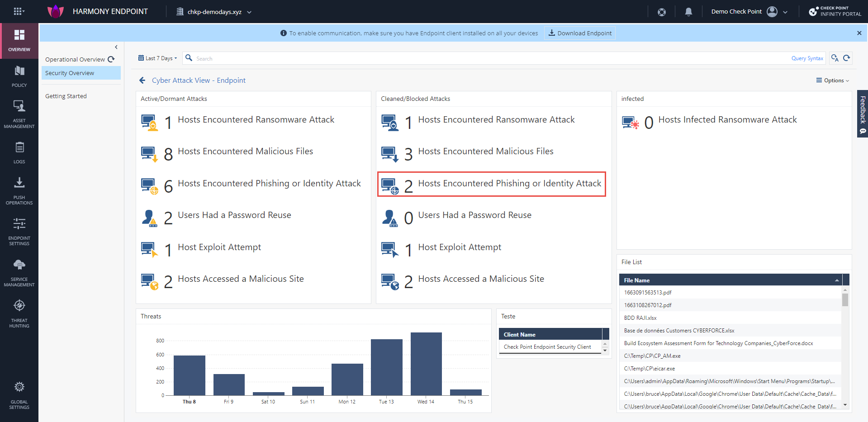Open Getting Started in the menu
Image resolution: width=868 pixels, height=422 pixels.
click(66, 96)
